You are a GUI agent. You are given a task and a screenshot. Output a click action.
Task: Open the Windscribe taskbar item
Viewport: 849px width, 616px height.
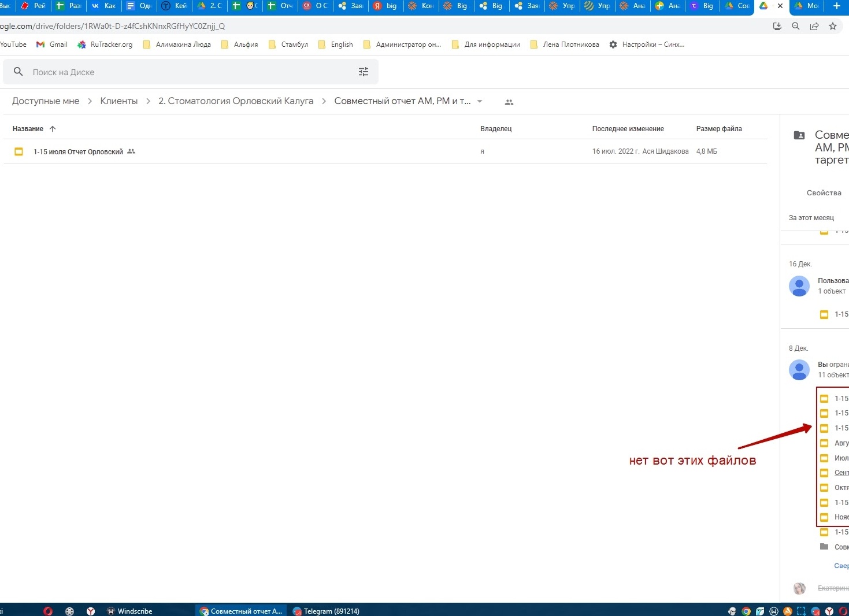click(130, 611)
